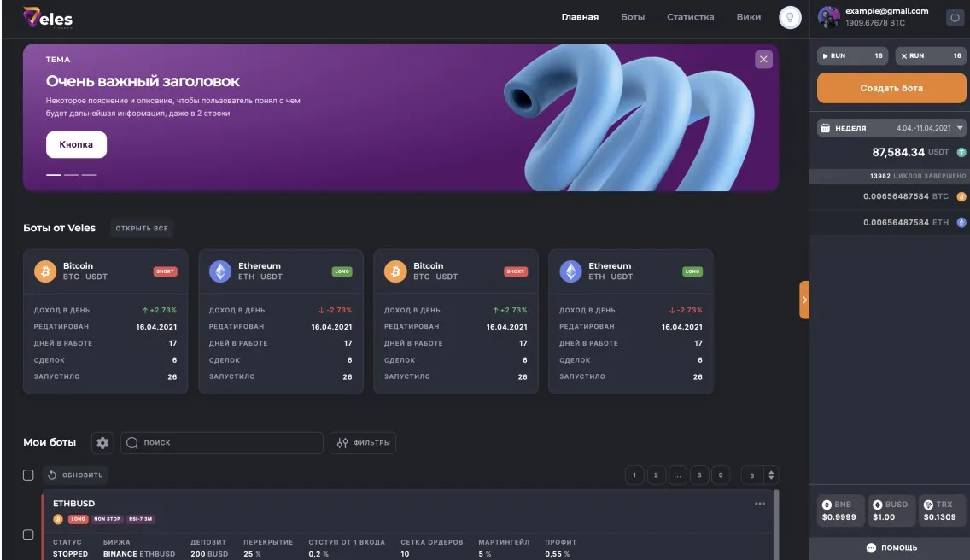Screen dimensions: 970x560
Task: Open the Боты menu item
Action: (x=633, y=17)
